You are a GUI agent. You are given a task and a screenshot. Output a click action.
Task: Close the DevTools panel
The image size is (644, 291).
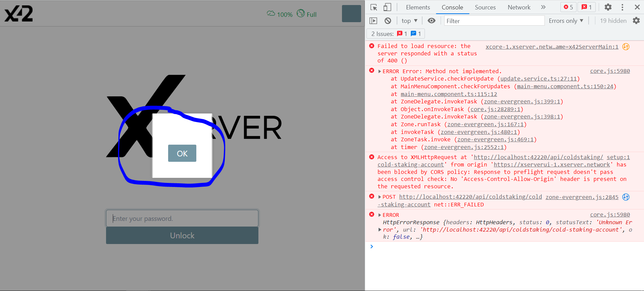(x=637, y=7)
